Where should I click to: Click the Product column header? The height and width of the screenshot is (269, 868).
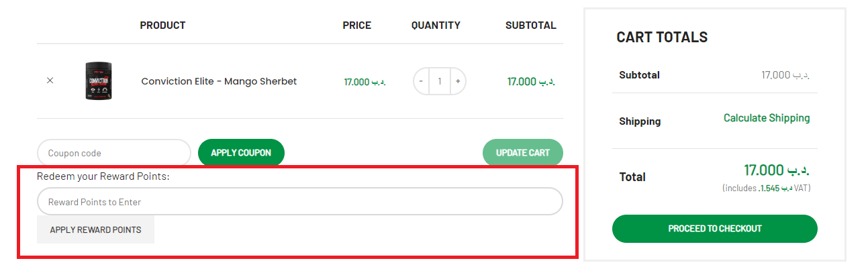[x=162, y=25]
